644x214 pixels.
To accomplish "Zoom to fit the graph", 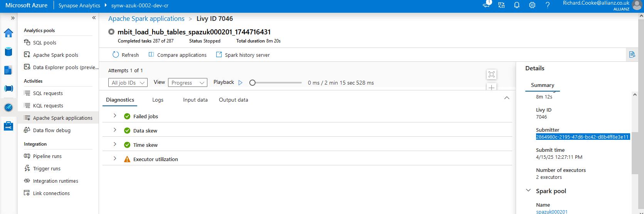I will [491, 74].
